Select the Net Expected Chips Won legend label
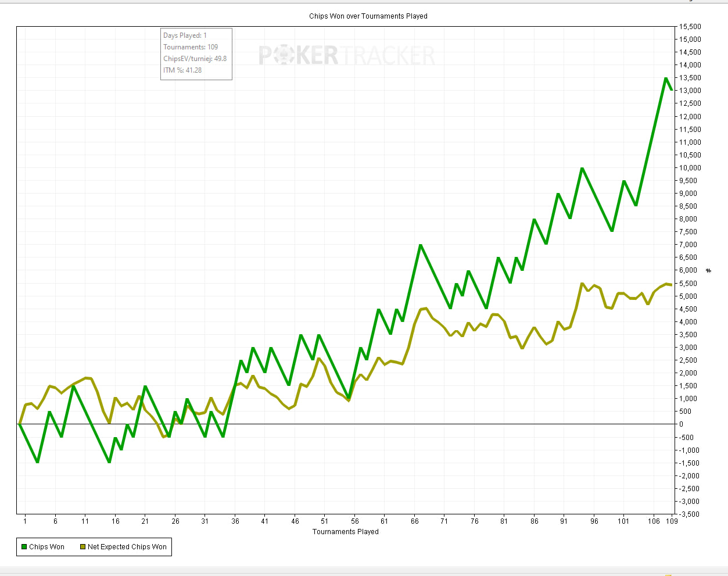 pyautogui.click(x=127, y=547)
